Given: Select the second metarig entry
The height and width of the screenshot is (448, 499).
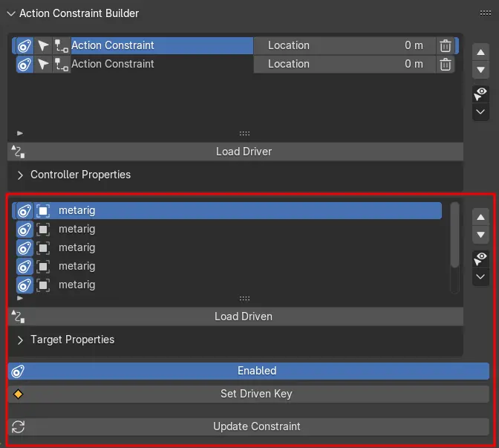Looking at the screenshot, I should [x=227, y=230].
